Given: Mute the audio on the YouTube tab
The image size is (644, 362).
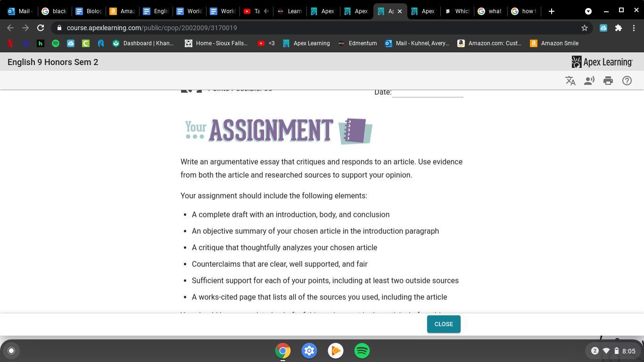Looking at the screenshot, I should click(x=266, y=11).
